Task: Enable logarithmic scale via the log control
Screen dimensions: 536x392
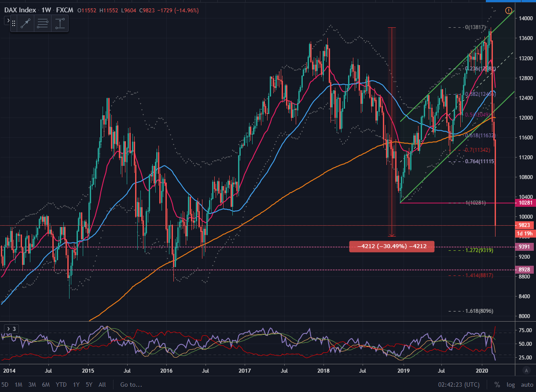Action: click(x=510, y=385)
